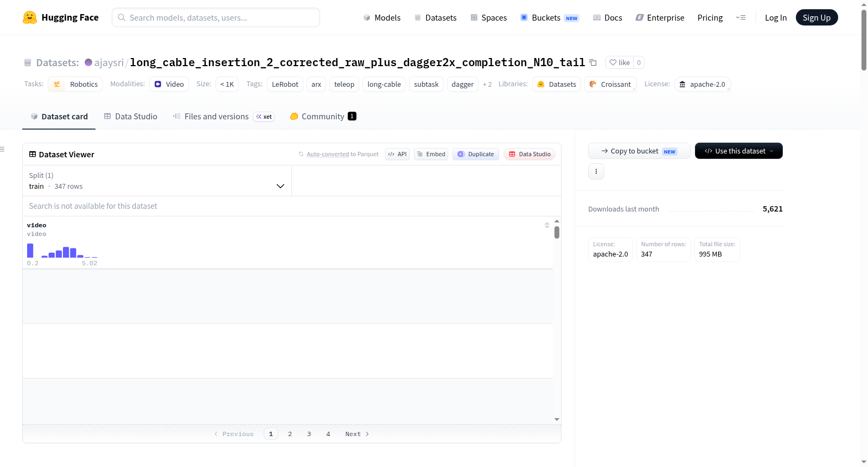Select the Video modality tag
The width and height of the screenshot is (868, 467).
(169, 84)
